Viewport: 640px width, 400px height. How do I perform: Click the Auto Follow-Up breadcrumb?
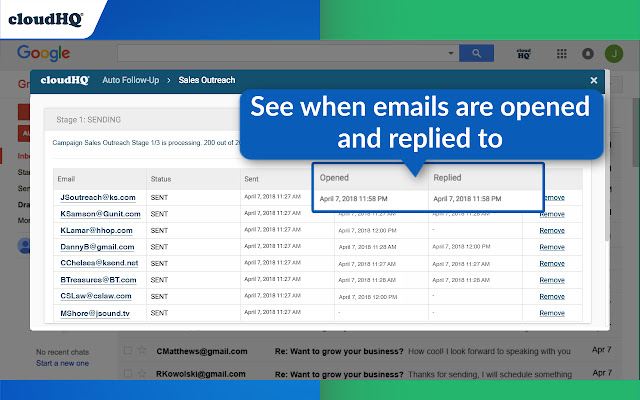[131, 80]
